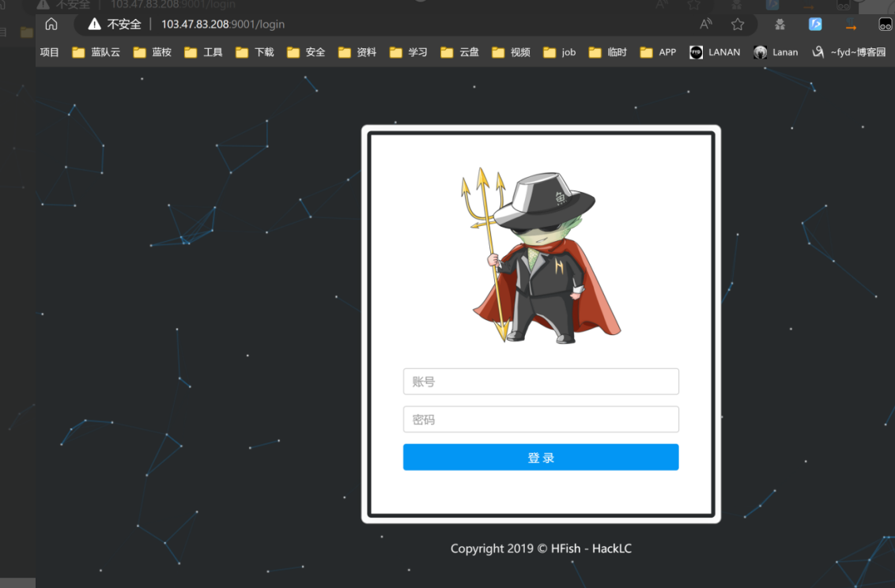Click the 密码 password input field
Image resolution: width=895 pixels, height=588 pixels.
pos(541,420)
